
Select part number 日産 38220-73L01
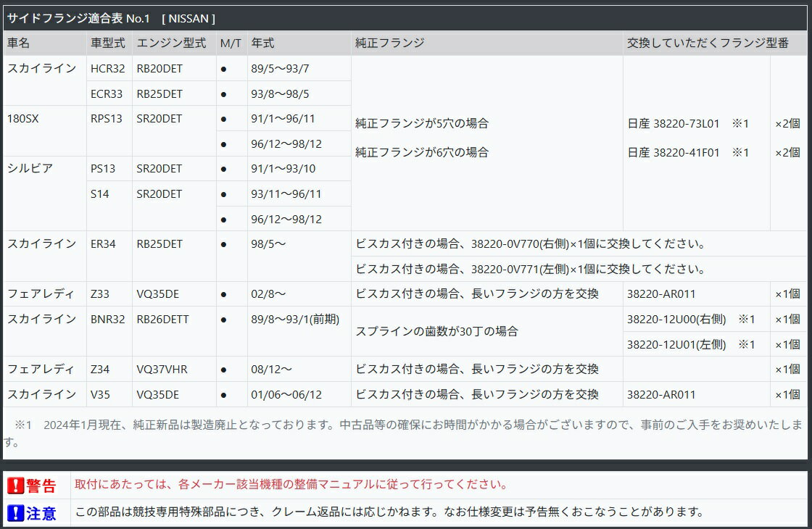674,124
